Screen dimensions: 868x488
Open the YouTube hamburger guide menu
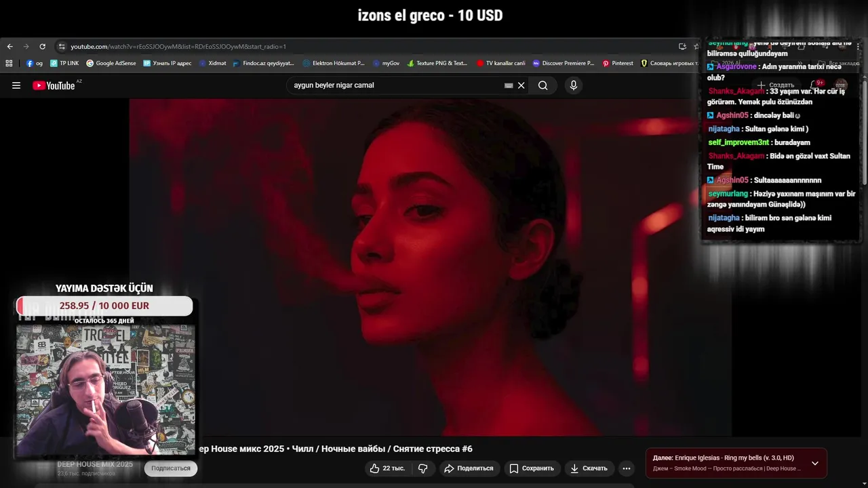coord(16,85)
